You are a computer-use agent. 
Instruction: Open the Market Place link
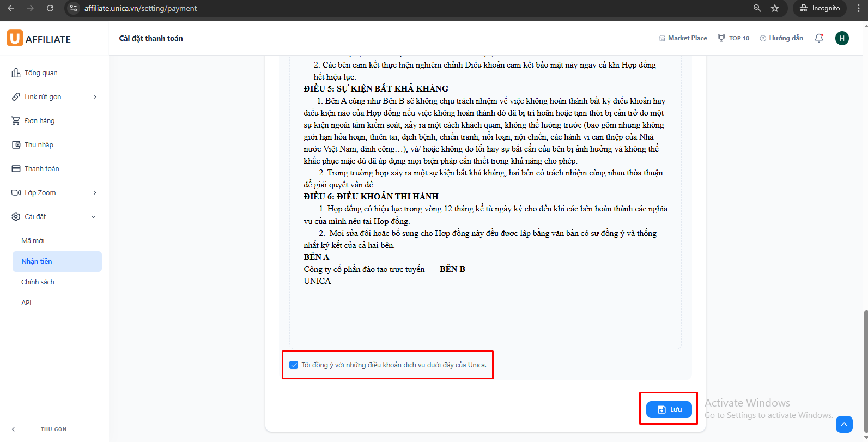coord(683,38)
